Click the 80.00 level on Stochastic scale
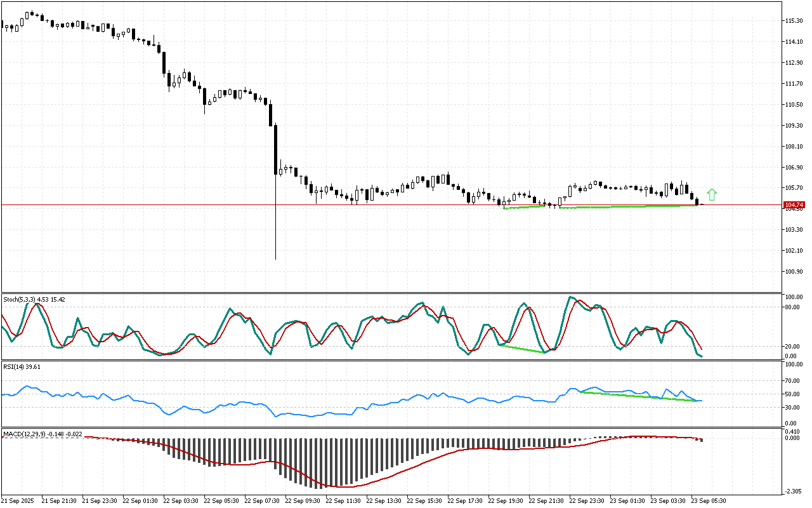The image size is (812, 508). [x=792, y=307]
